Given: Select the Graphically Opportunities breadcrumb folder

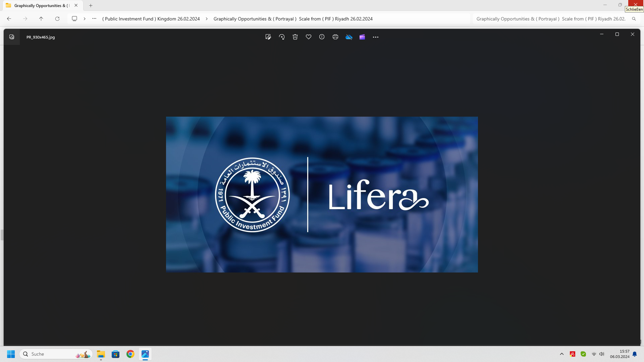Looking at the screenshot, I should (x=293, y=19).
